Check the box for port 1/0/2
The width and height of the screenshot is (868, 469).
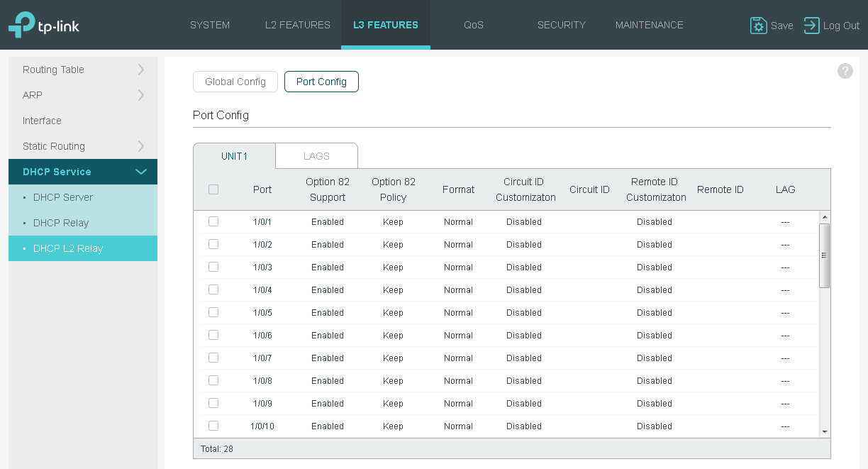pos(213,244)
